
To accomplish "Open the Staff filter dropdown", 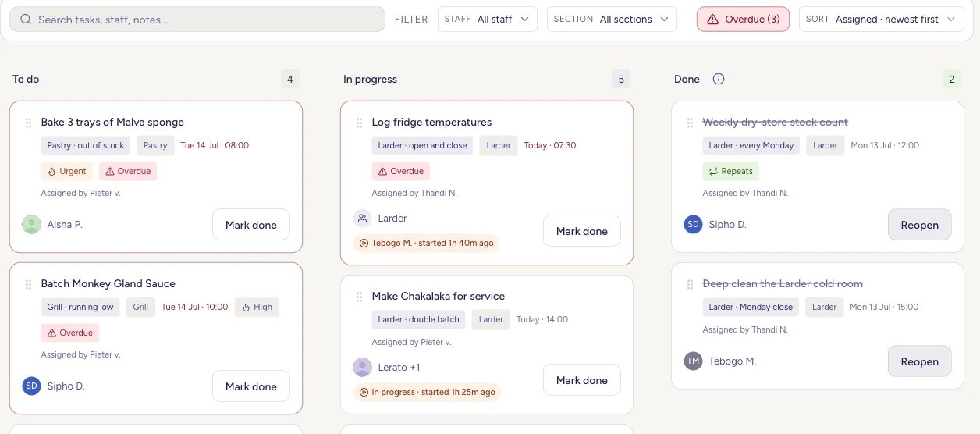I will 488,20.
